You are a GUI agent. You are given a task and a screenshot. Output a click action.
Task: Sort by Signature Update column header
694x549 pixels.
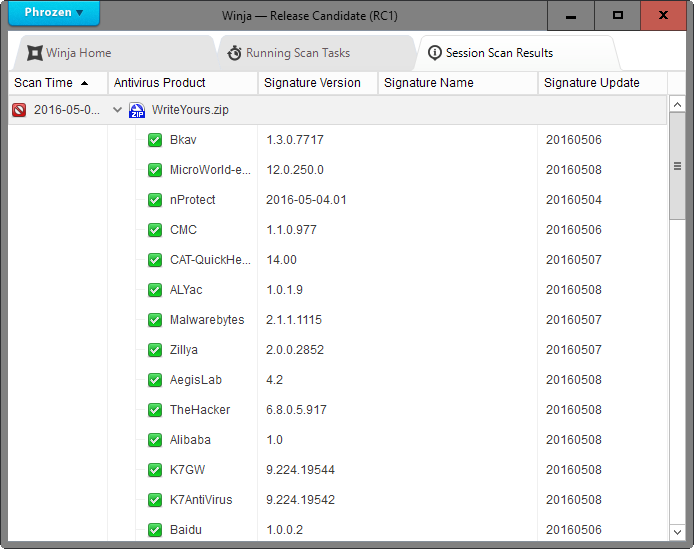603,83
